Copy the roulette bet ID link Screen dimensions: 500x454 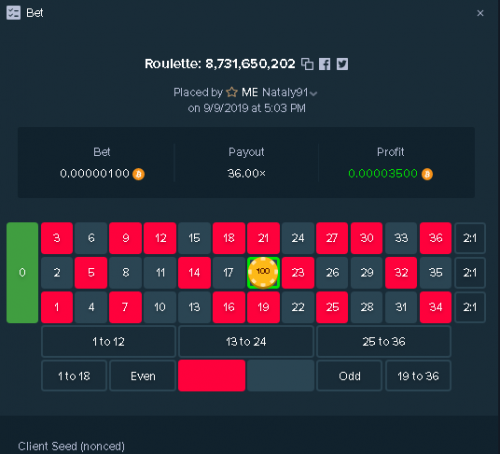pos(307,64)
